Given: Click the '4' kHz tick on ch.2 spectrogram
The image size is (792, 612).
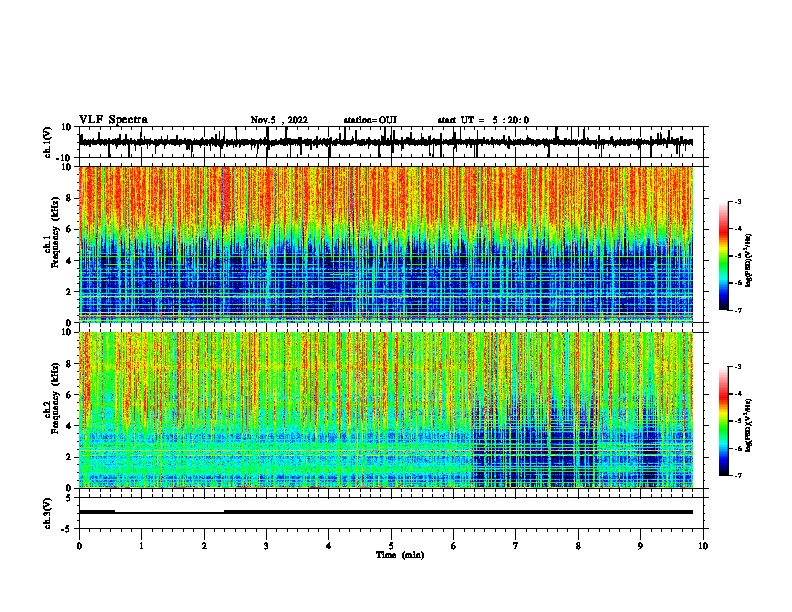Looking at the screenshot, I should 69,426.
